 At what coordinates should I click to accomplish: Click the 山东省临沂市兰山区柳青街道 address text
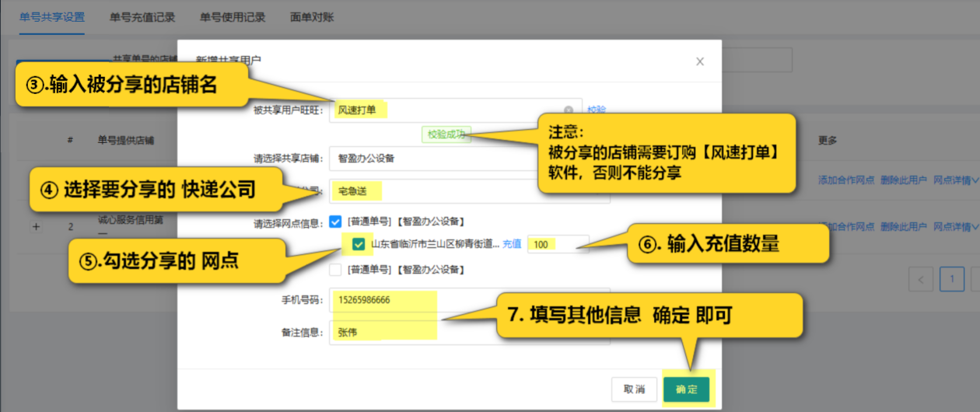click(435, 244)
